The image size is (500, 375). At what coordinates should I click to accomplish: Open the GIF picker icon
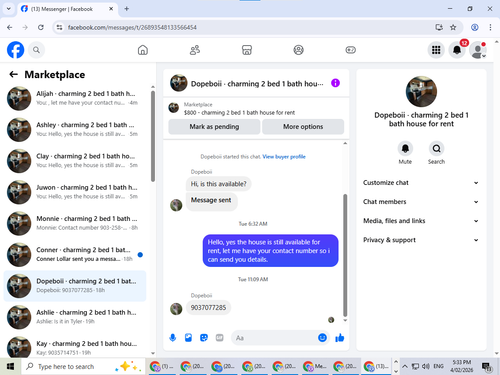tap(219, 338)
